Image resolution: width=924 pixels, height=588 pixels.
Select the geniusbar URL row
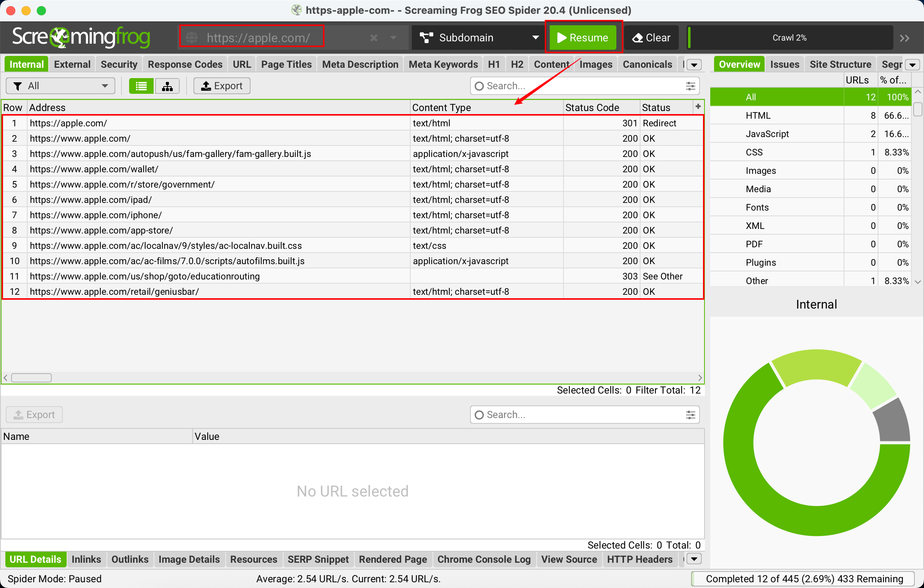coord(352,291)
